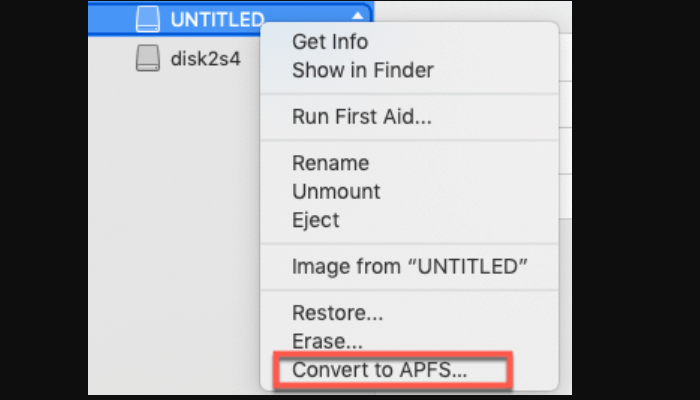
Task: Click the UNTITLED volume drive icon
Action: pos(148,18)
